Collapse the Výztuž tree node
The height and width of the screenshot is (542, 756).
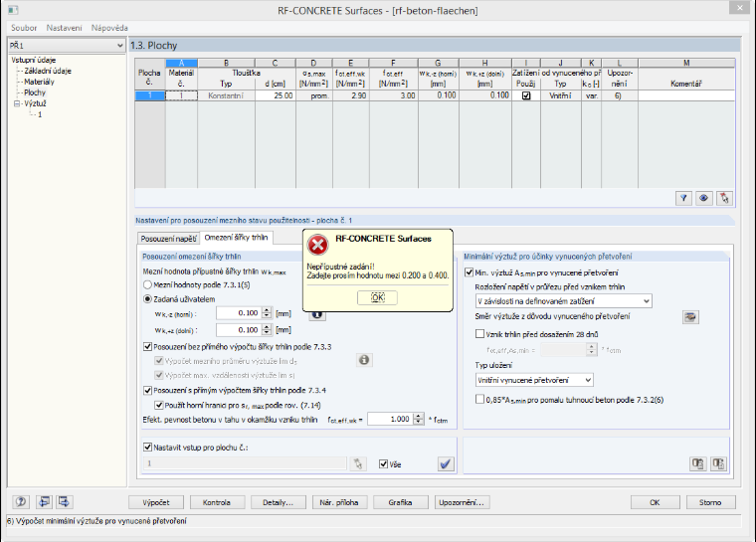(17, 103)
